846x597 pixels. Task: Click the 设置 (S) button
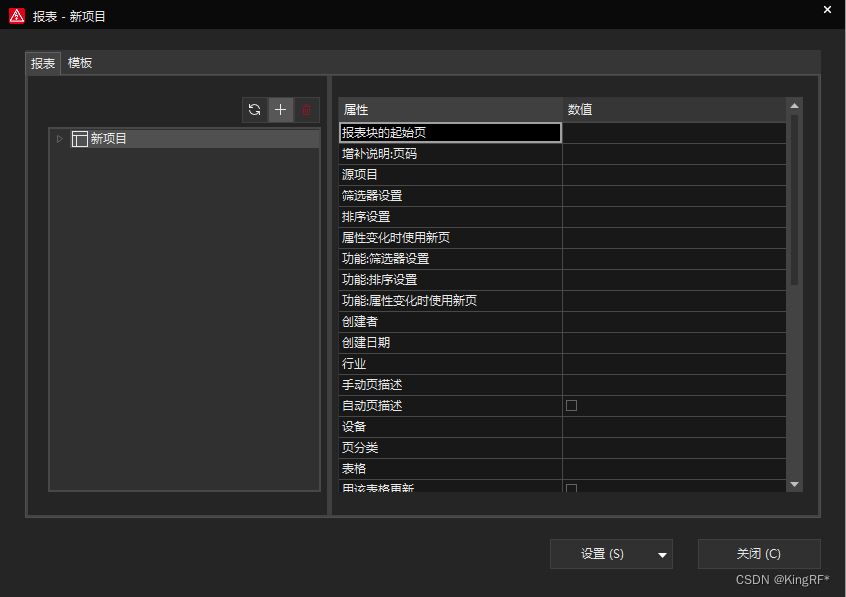click(602, 554)
